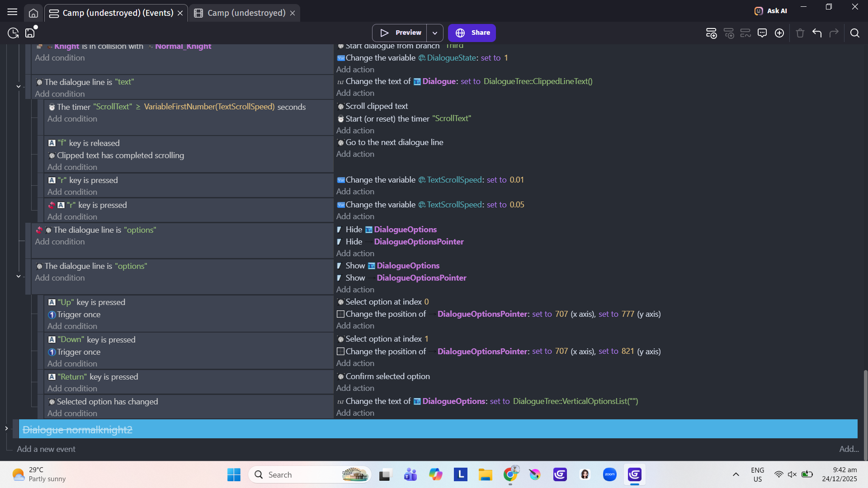
Task: Open the Preview dropdown arrow
Action: click(x=434, y=33)
